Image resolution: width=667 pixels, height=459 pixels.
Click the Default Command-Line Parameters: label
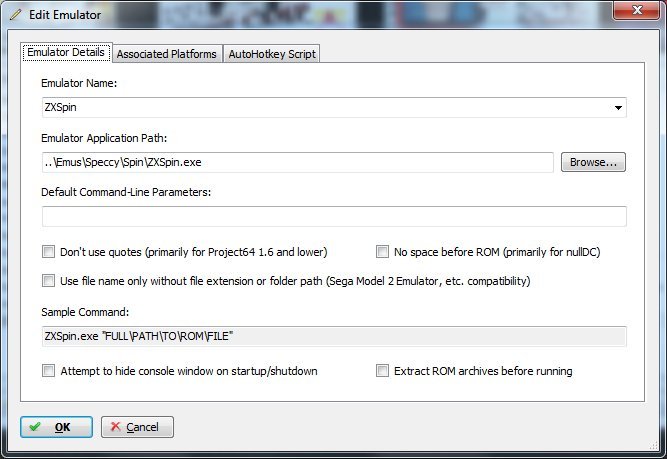(x=126, y=192)
